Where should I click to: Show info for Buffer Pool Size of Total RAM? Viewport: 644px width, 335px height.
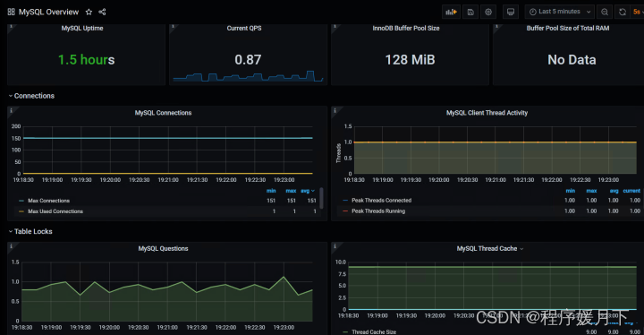pos(496,26)
